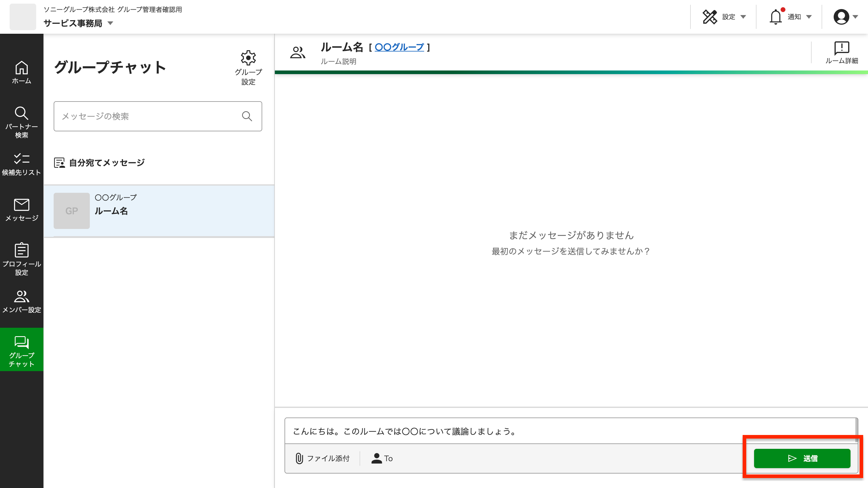
Task: Open the account avatar dropdown
Action: point(842,16)
